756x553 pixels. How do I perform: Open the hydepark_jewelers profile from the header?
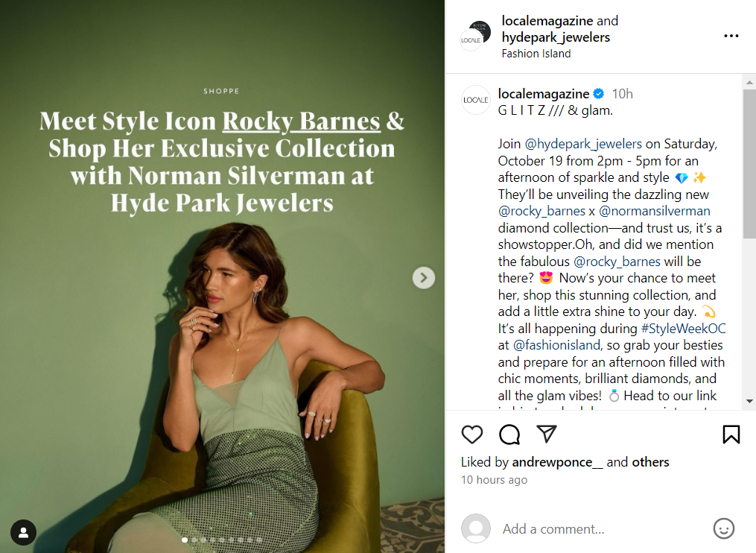pyautogui.click(x=556, y=37)
